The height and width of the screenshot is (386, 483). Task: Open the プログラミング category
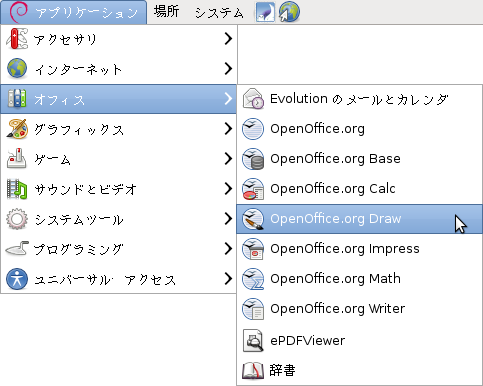click(x=119, y=249)
